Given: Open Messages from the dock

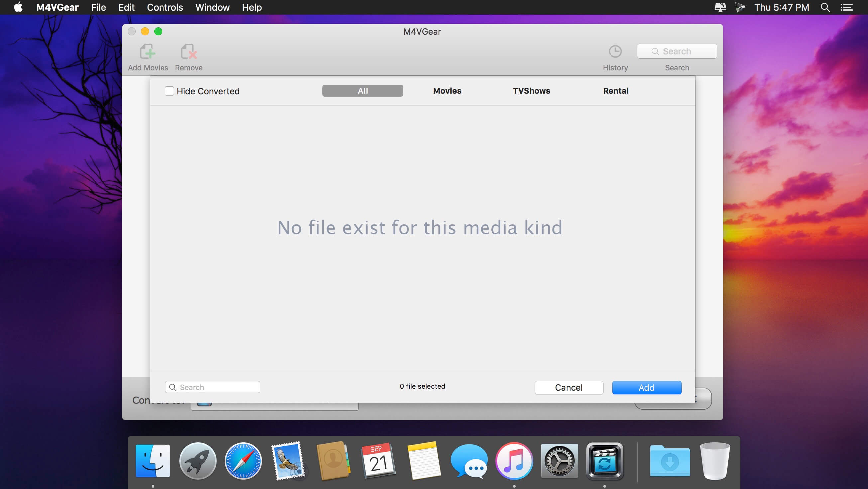Looking at the screenshot, I should coord(469,461).
